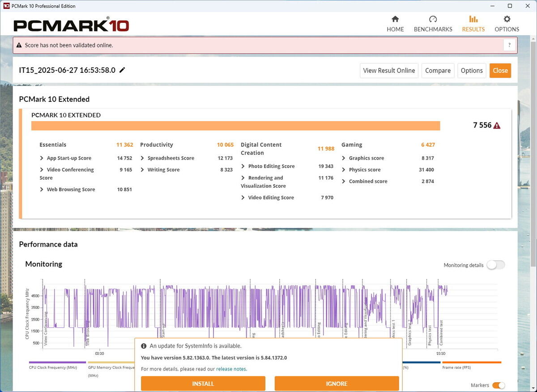Viewport: 537px width, 392px height.
Task: Minimize the PCMark 10 window
Action: [x=492, y=6]
